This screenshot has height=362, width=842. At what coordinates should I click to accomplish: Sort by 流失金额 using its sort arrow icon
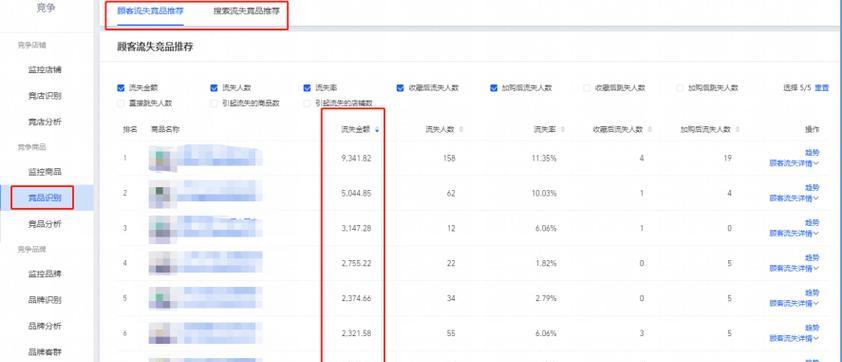(377, 129)
